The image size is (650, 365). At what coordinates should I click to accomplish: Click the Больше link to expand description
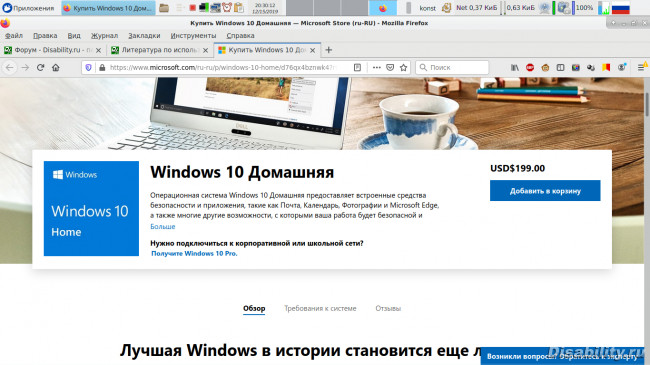162,226
